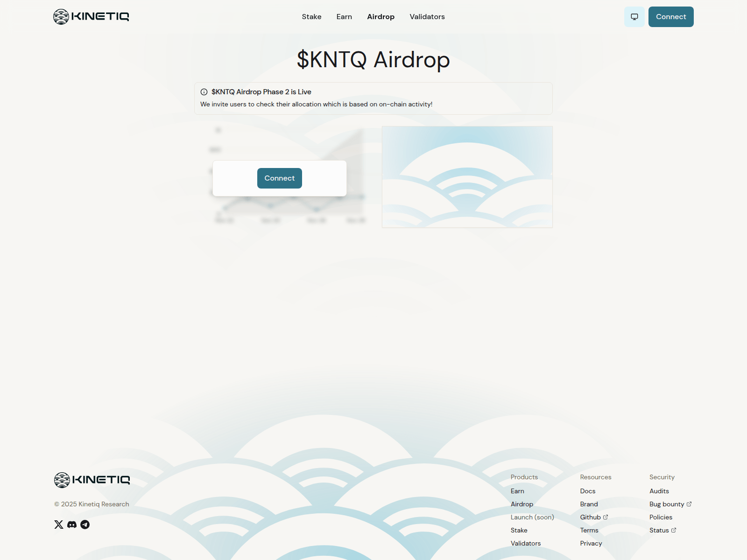Join the Discord via footer icon
This screenshot has width=747, height=560.
[72, 525]
